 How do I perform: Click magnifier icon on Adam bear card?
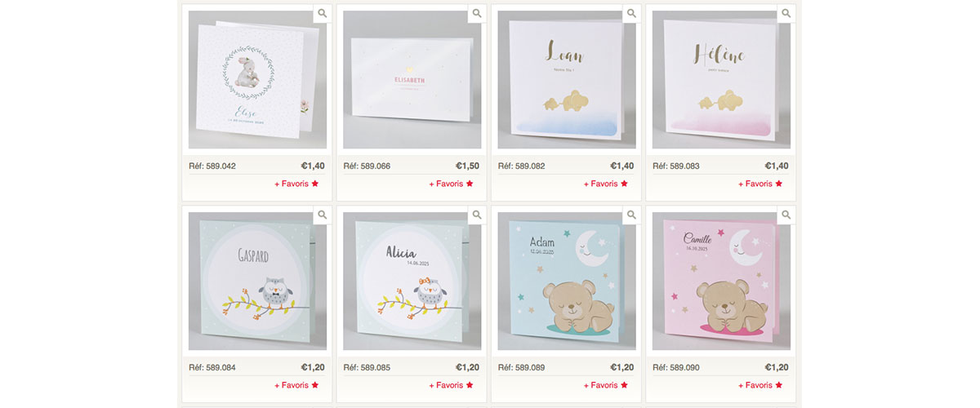click(631, 215)
